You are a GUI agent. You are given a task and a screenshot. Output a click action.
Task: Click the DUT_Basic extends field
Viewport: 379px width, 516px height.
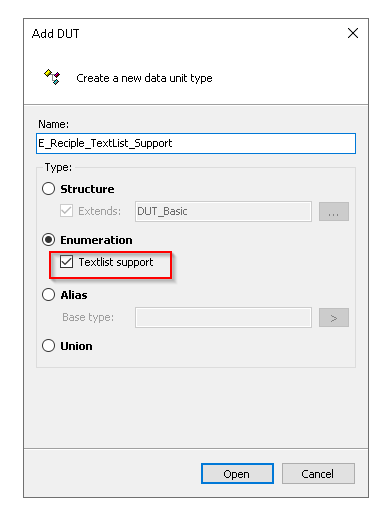(223, 211)
